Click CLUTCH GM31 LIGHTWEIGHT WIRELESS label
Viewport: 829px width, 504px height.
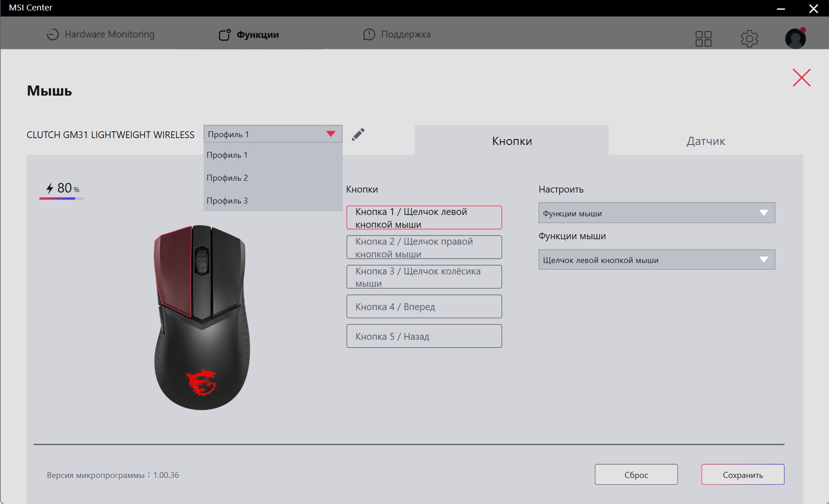click(110, 135)
